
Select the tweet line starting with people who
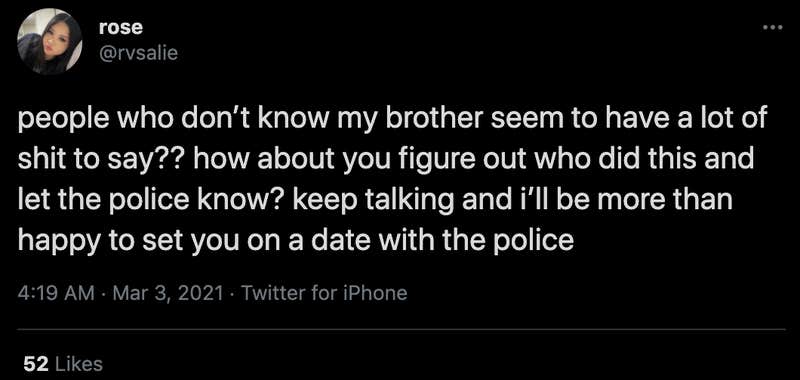click(392, 120)
